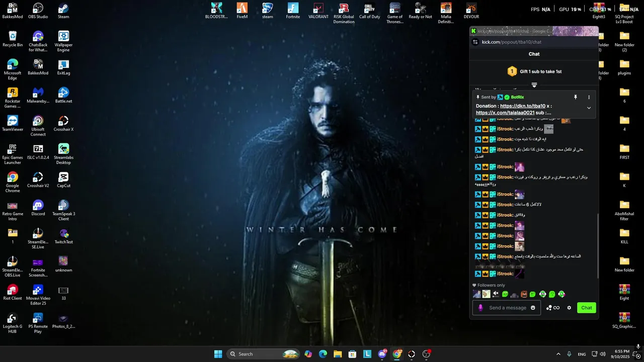The width and height of the screenshot is (644, 362).
Task: Open File Explorer from the taskbar
Action: click(x=338, y=354)
